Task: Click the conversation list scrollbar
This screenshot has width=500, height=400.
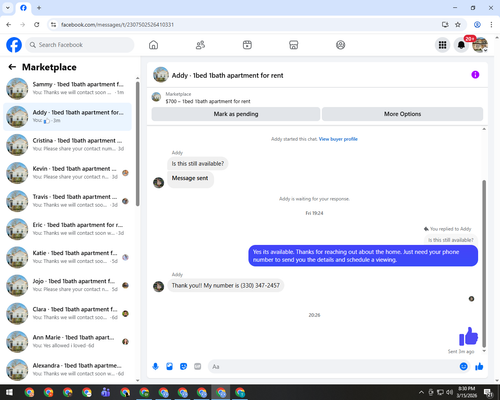Action: coord(138,143)
